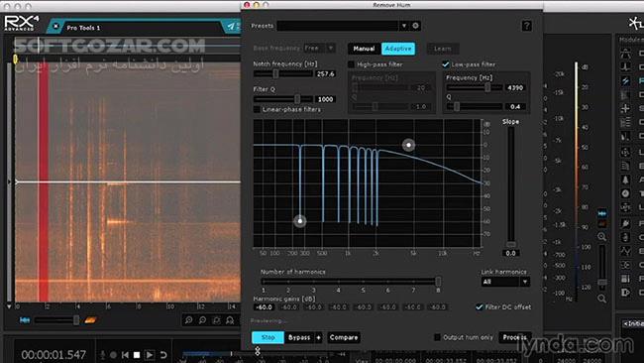The width and height of the screenshot is (644, 363).
Task: Open the EQ Match module icon
Action: pyautogui.click(x=625, y=166)
